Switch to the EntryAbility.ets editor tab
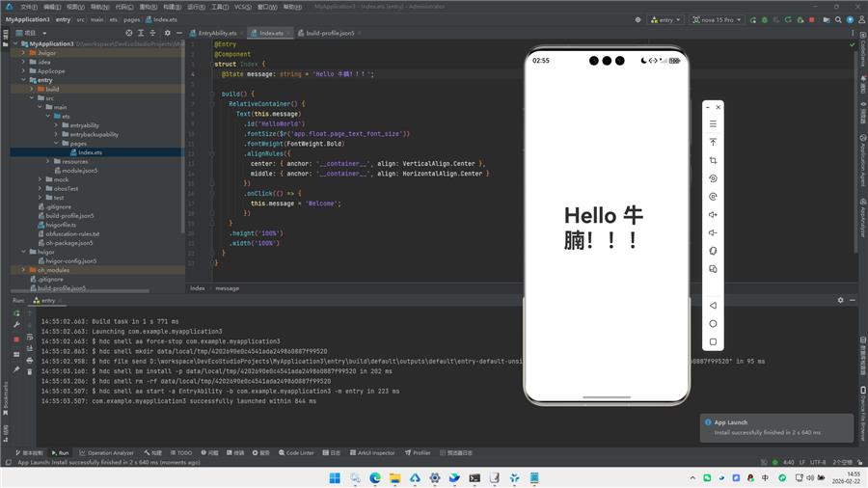The image size is (868, 488). click(217, 33)
